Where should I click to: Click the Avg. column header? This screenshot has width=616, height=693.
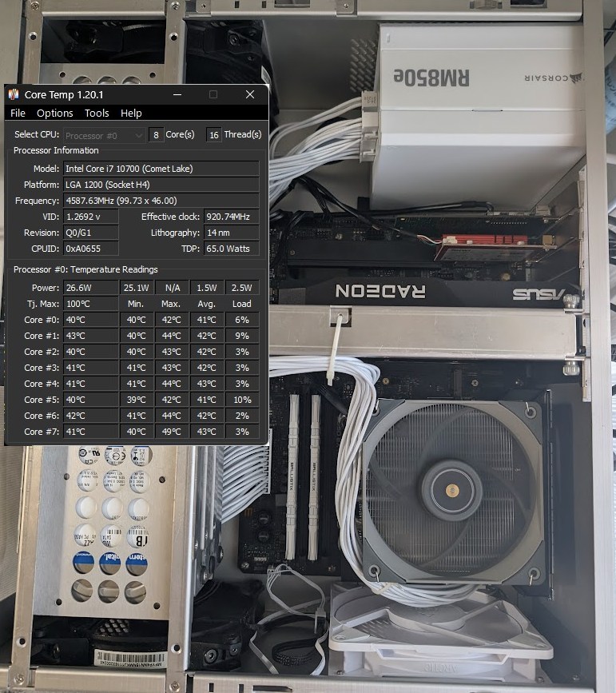pos(206,304)
